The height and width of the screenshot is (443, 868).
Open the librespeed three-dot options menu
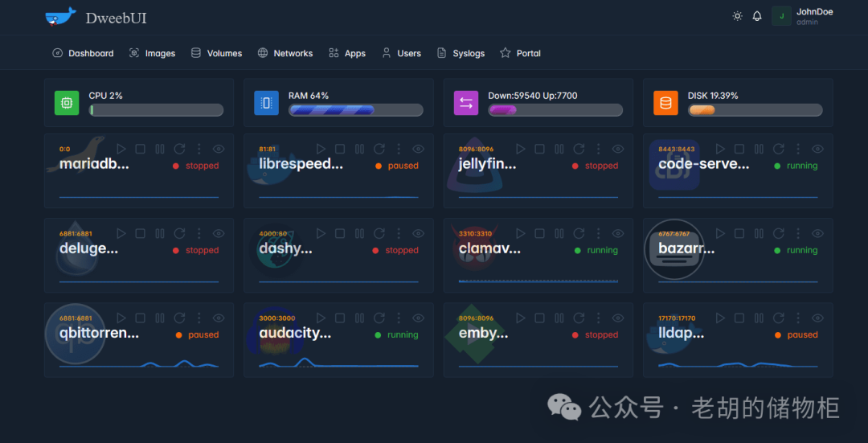point(399,149)
